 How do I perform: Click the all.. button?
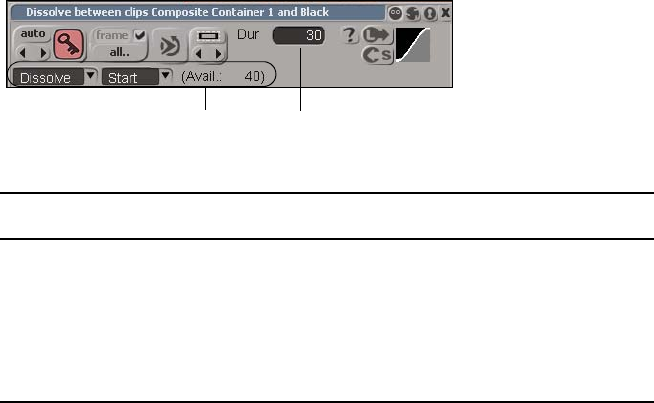pos(119,53)
